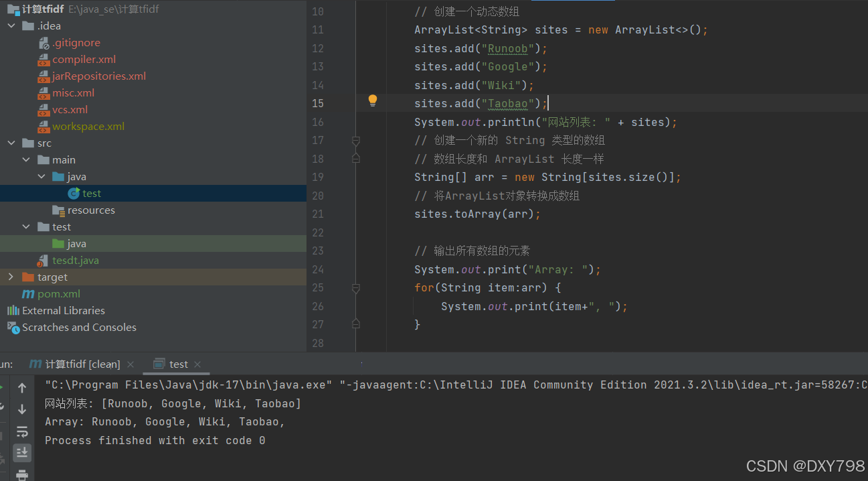Collapse the src folder
868x481 pixels.
10,143
